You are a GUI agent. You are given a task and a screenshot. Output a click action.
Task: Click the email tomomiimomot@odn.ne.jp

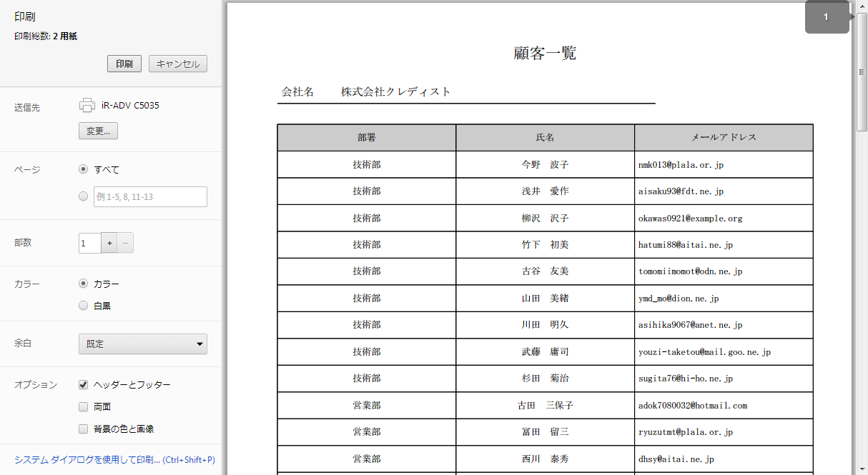pos(691,271)
